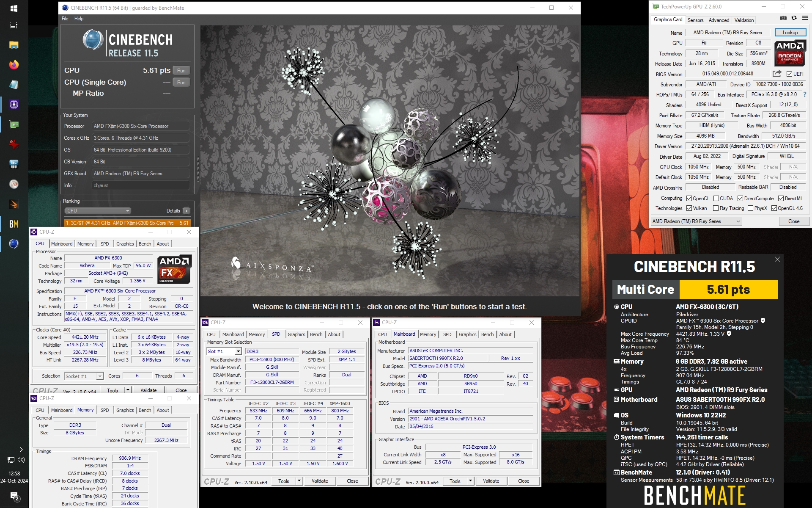Switch to CPU-Z via purple taskbar icon
Image resolution: width=812 pixels, height=508 pixels.
pyautogui.click(x=14, y=104)
